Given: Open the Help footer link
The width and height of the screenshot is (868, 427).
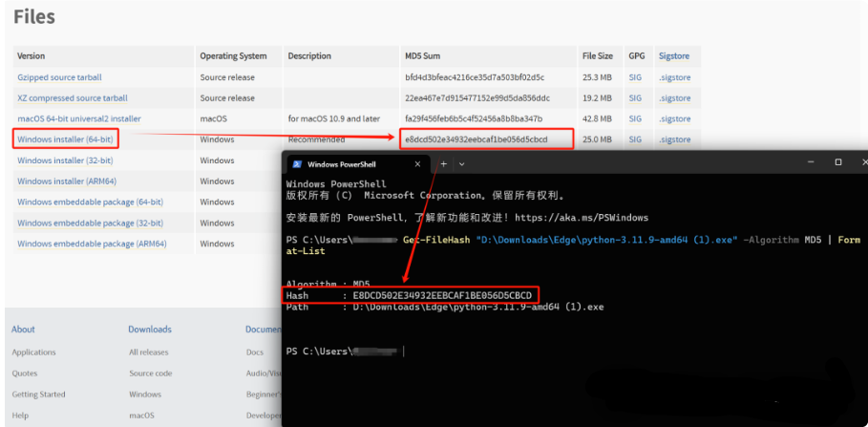Looking at the screenshot, I should click(20, 416).
